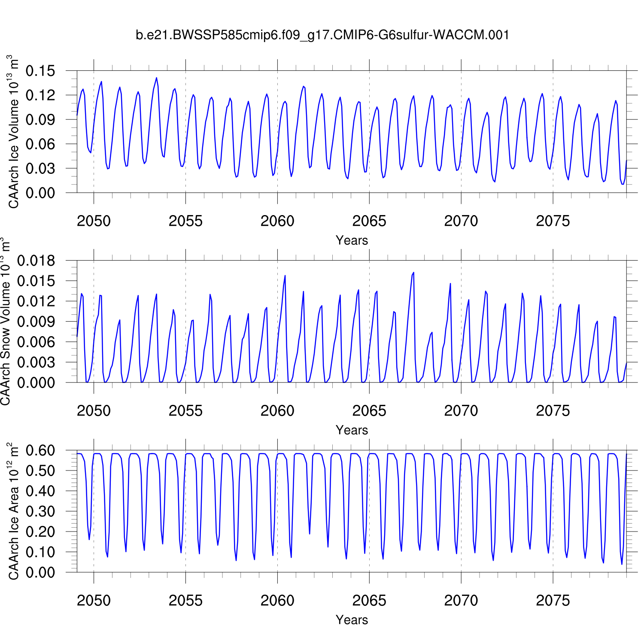Click the CAArch Ice Area y-axis label

[x=14, y=511]
